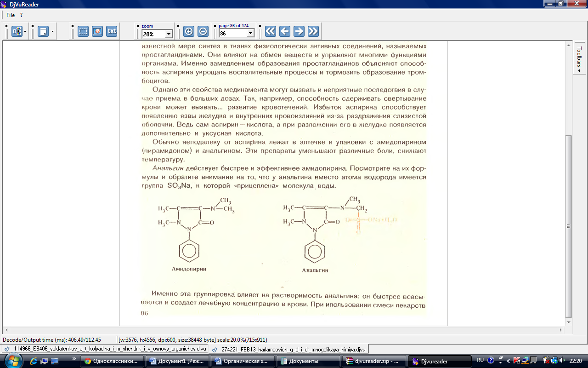Open the File menu
This screenshot has width=588, height=368.
[11, 15]
